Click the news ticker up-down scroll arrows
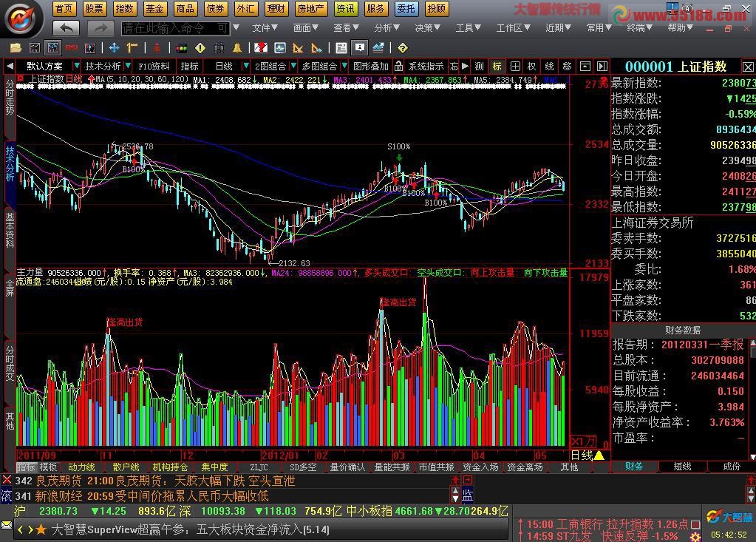This screenshot has width=756, height=542. click(455, 495)
